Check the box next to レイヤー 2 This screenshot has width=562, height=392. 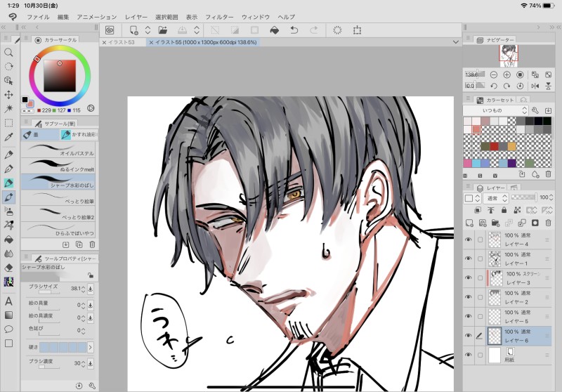481,297
